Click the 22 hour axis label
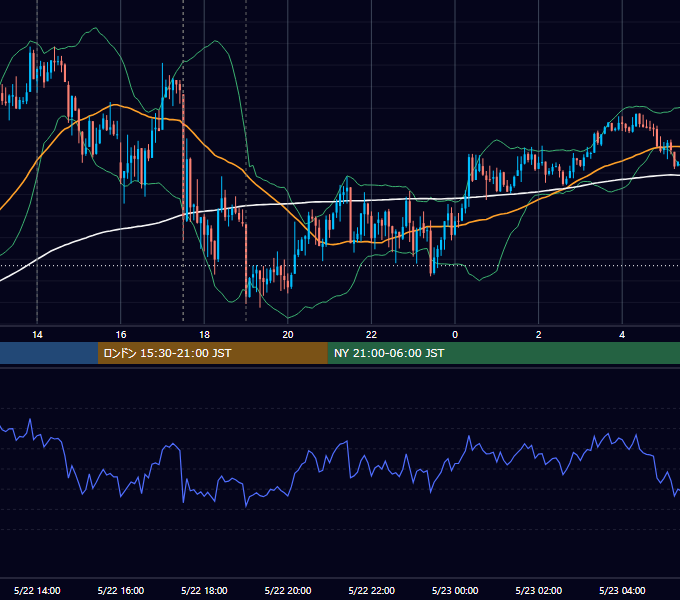The image size is (680, 600). click(371, 335)
